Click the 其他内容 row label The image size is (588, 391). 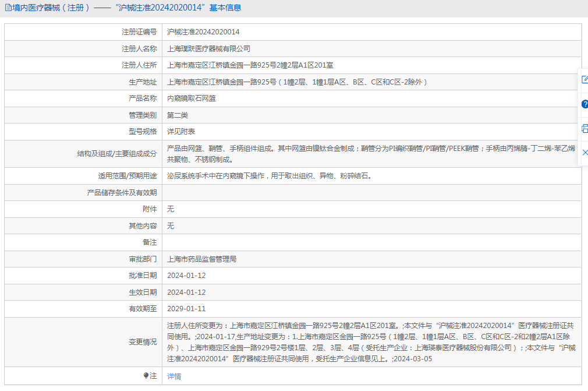pos(143,226)
